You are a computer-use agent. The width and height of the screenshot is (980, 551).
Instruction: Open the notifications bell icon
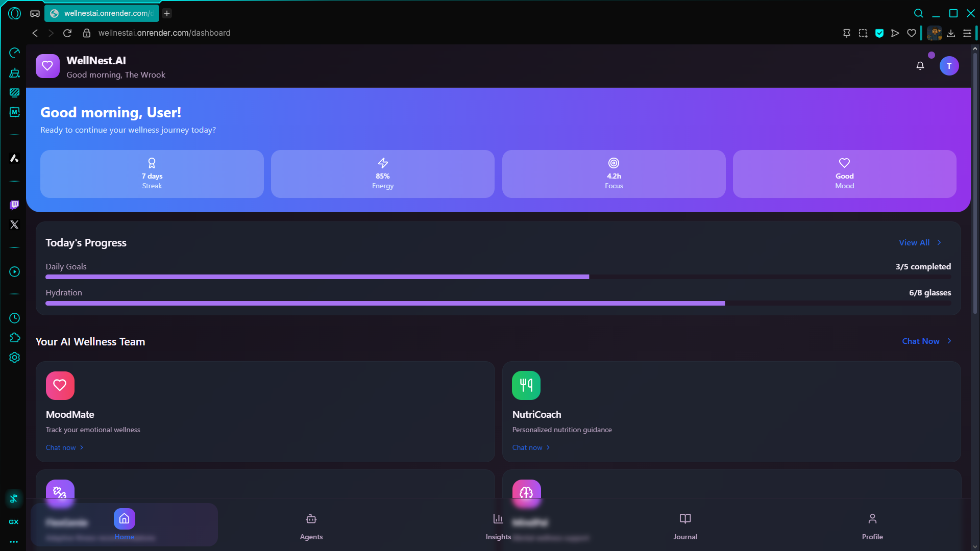[x=920, y=66]
